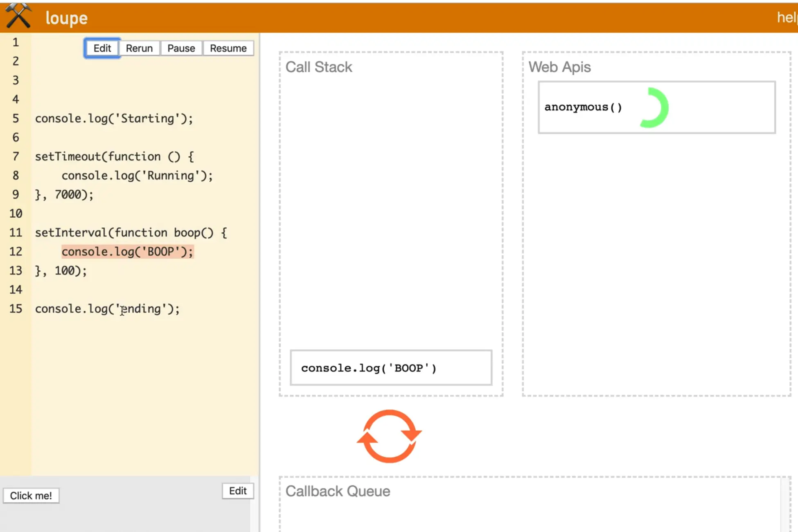Click the orange event loop arrows icon

389,436
